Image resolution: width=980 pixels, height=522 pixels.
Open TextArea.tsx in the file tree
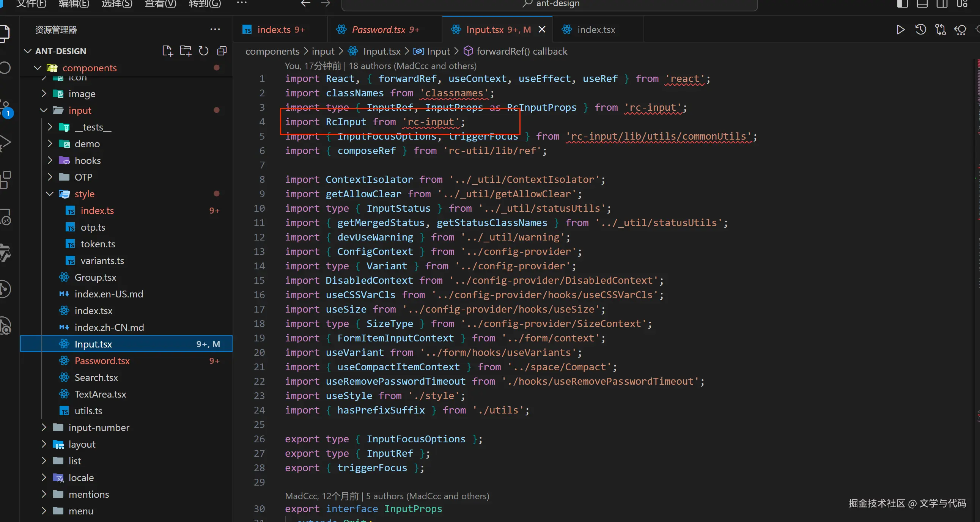click(100, 394)
